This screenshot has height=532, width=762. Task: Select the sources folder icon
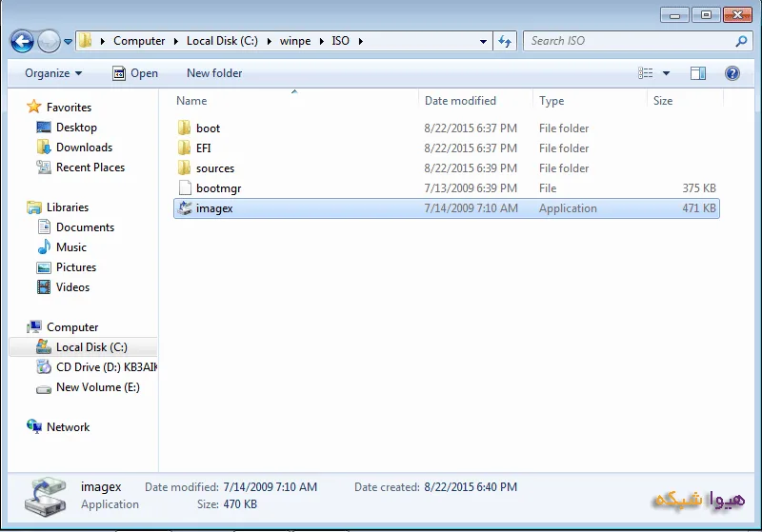click(x=184, y=167)
